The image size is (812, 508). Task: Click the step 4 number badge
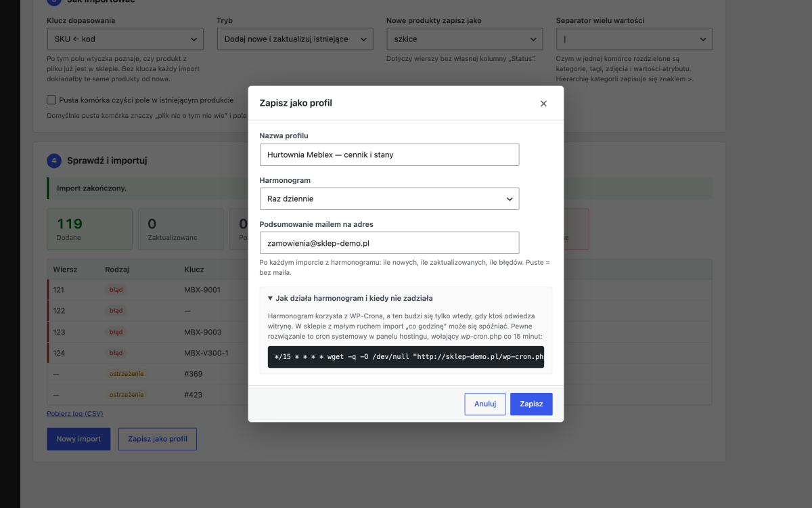[53, 161]
